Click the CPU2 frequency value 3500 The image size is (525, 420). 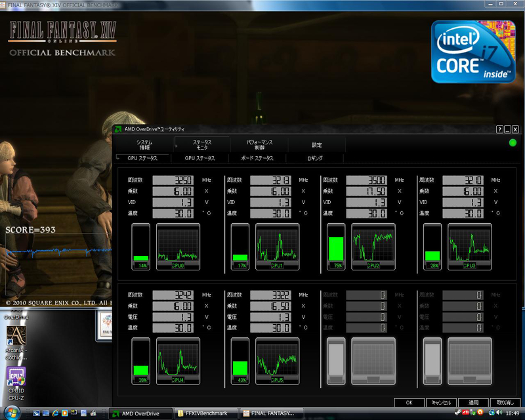tap(366, 180)
